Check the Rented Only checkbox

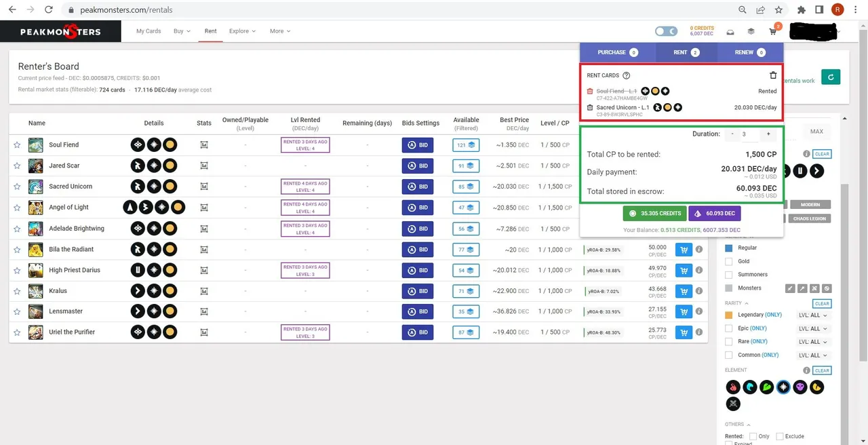click(753, 436)
